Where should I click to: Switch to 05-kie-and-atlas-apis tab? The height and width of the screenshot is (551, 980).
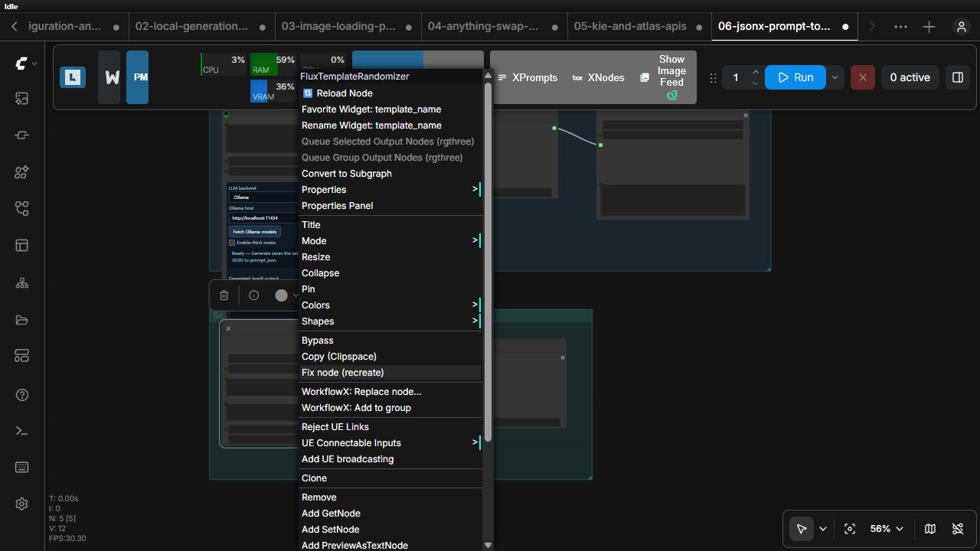639,26
